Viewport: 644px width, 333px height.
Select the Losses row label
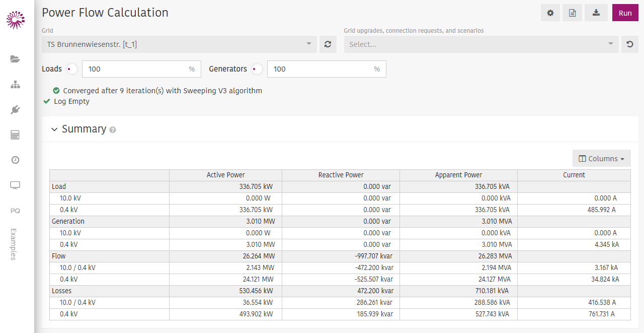tap(61, 291)
